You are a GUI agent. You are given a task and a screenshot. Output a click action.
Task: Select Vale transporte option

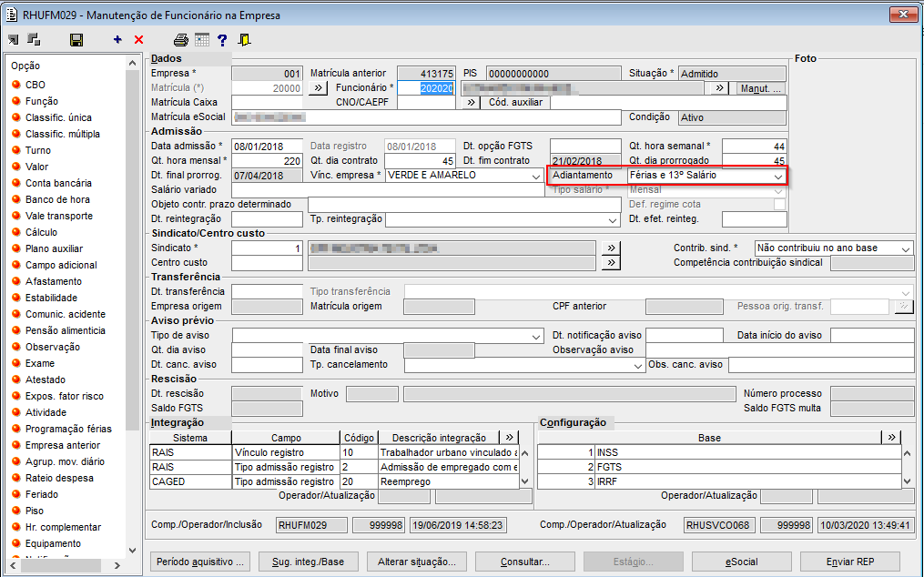click(59, 216)
